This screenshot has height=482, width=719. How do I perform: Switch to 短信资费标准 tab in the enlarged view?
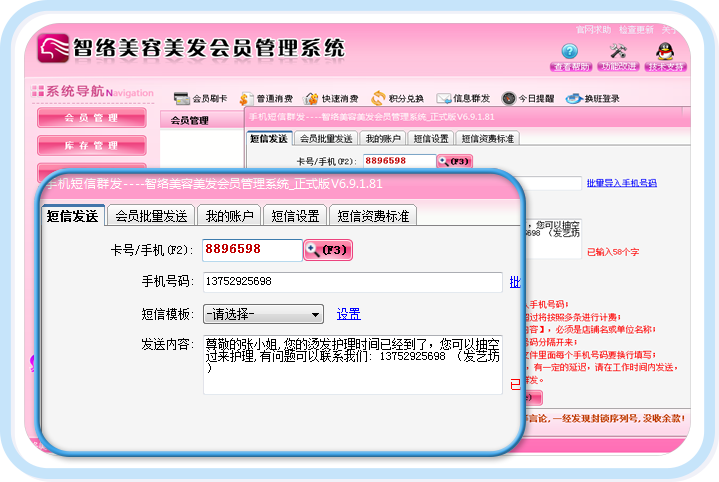(373, 216)
